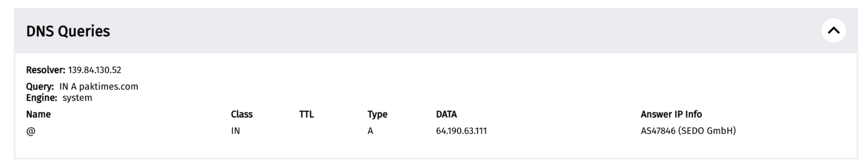Click the query text IN A paktimes.com
This screenshot has height=168, width=868.
[99, 86]
